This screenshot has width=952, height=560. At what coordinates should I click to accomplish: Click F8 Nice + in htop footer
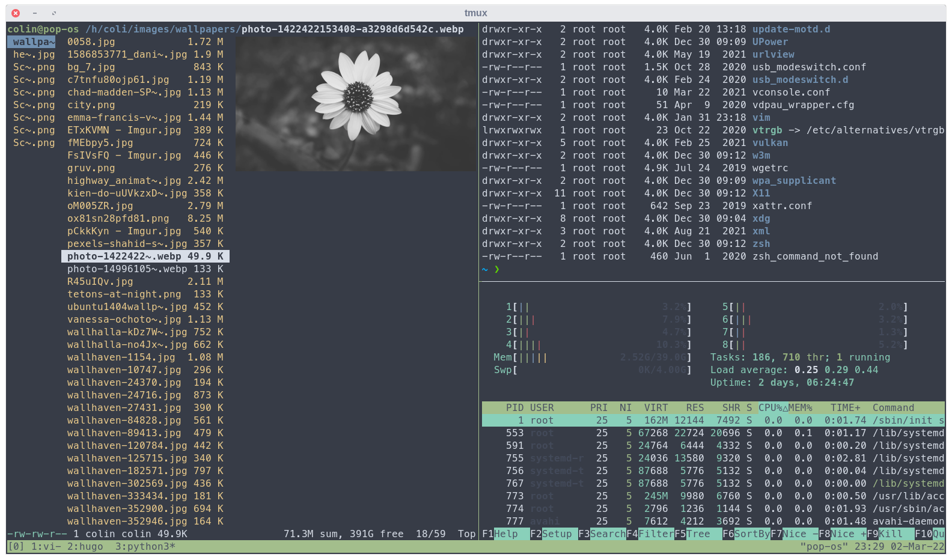(x=843, y=534)
